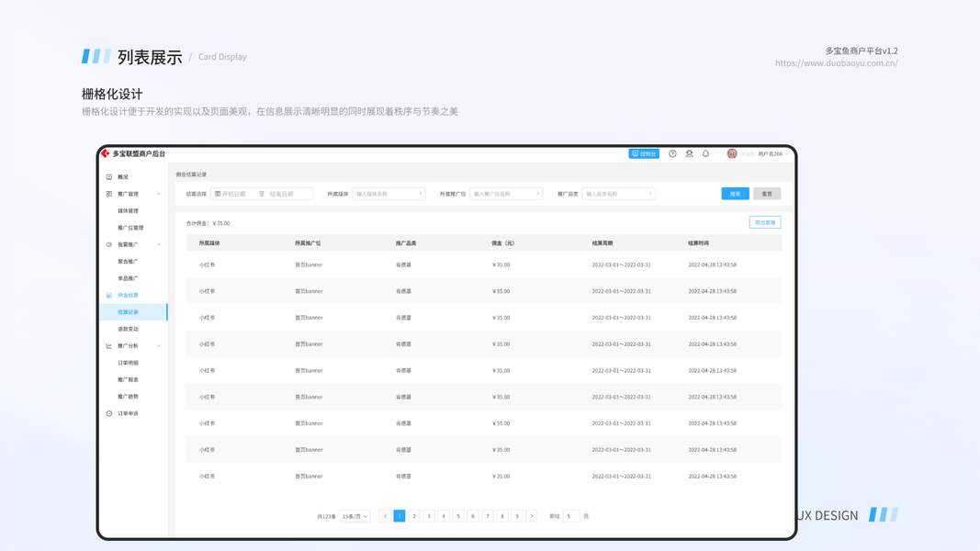This screenshot has width=980, height=551.
Task: Click the 所属推广位 column header
Action: click(x=308, y=243)
